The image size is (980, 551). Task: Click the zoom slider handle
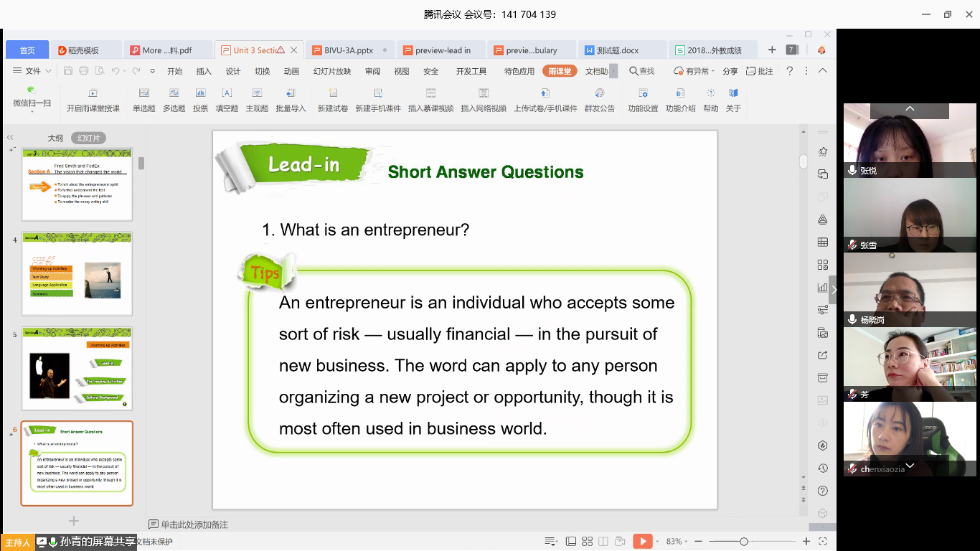pos(744,542)
